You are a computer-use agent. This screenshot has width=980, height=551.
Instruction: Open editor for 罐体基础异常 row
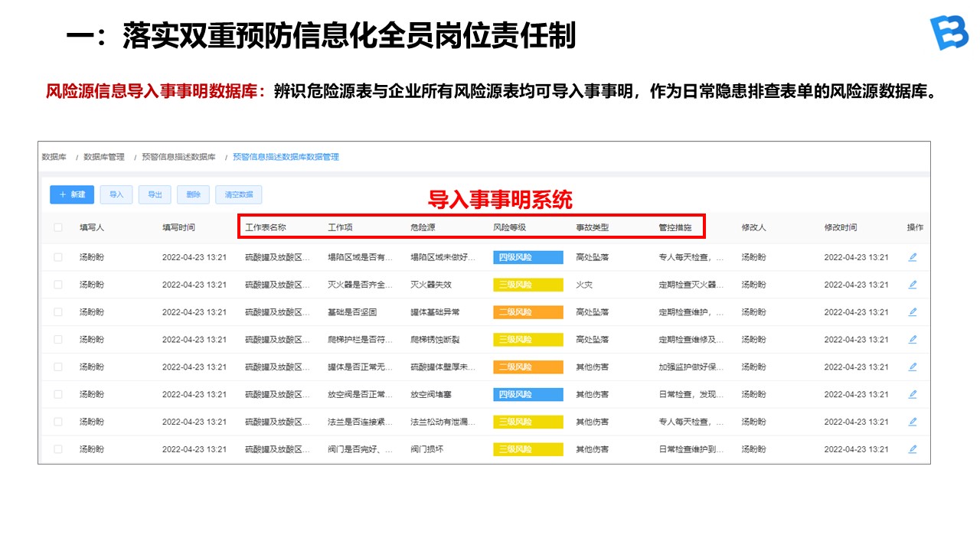912,312
